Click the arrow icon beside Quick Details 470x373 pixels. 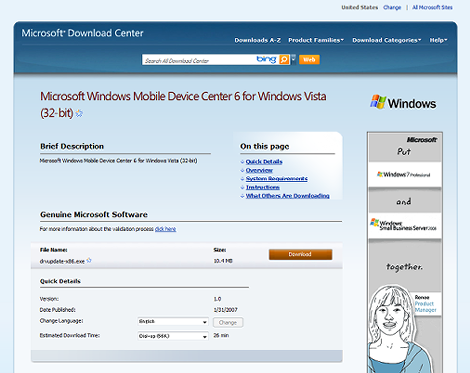coord(242,162)
